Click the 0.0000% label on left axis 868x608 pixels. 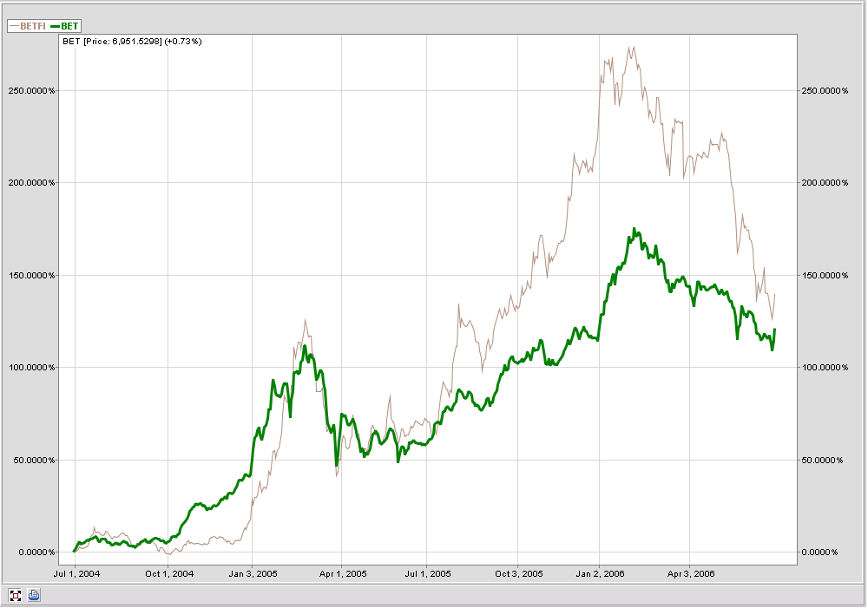pyautogui.click(x=36, y=552)
